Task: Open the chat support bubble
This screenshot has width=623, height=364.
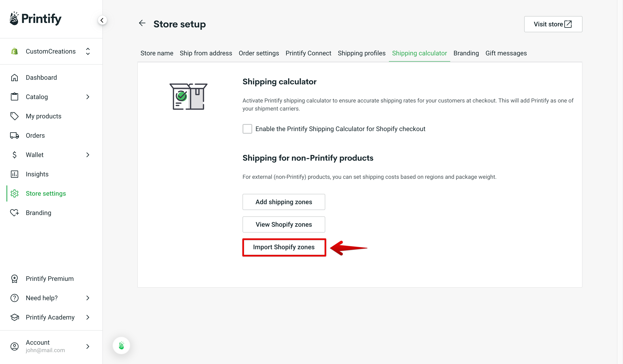Action: tap(121, 345)
